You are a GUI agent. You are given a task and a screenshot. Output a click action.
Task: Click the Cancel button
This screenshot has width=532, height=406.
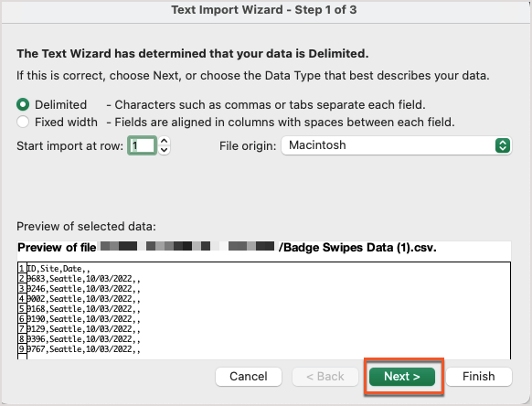coord(249,377)
